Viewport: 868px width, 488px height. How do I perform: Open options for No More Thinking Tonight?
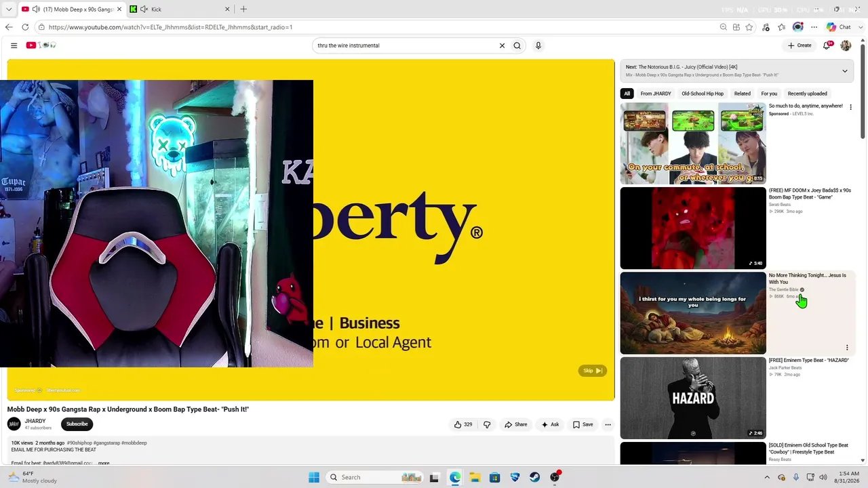(x=847, y=348)
